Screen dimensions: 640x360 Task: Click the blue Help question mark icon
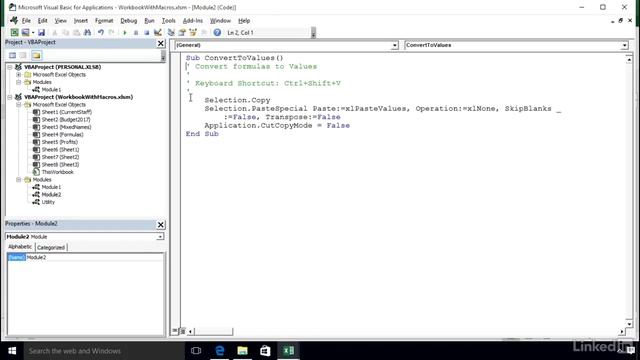(217, 32)
